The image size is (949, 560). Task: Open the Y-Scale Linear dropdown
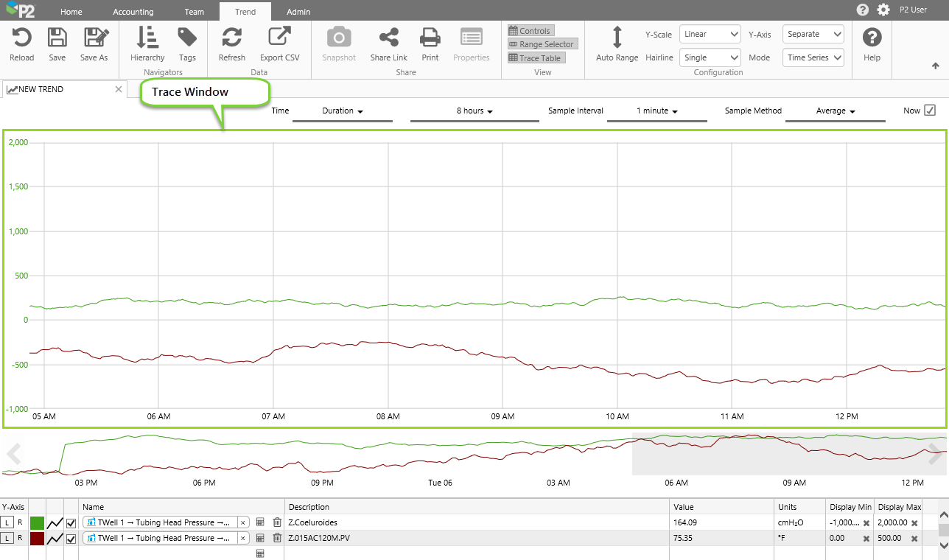[710, 34]
